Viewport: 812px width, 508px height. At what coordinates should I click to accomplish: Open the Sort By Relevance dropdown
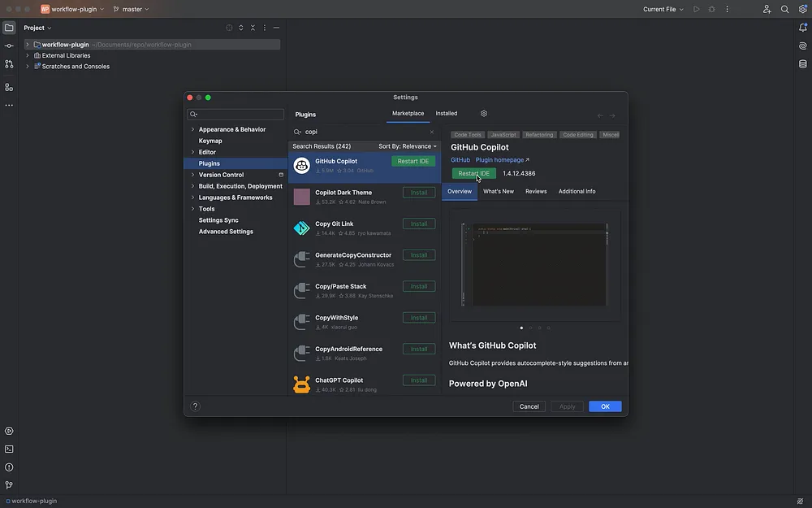click(407, 146)
